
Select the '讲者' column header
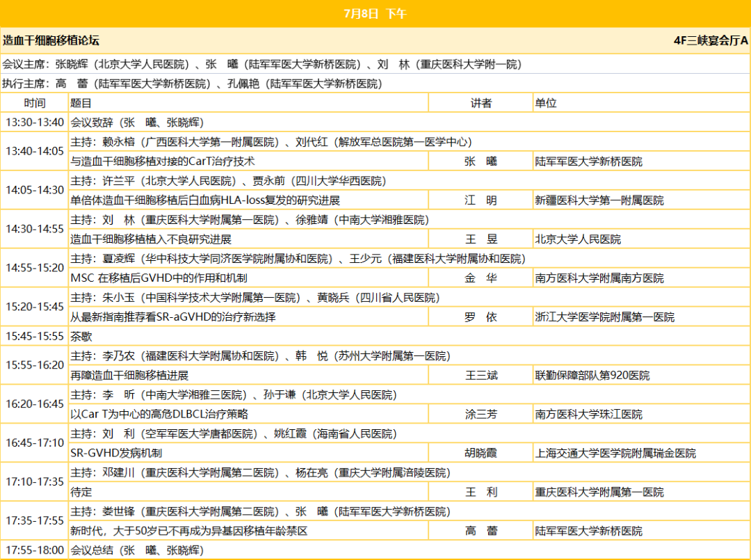[481, 103]
